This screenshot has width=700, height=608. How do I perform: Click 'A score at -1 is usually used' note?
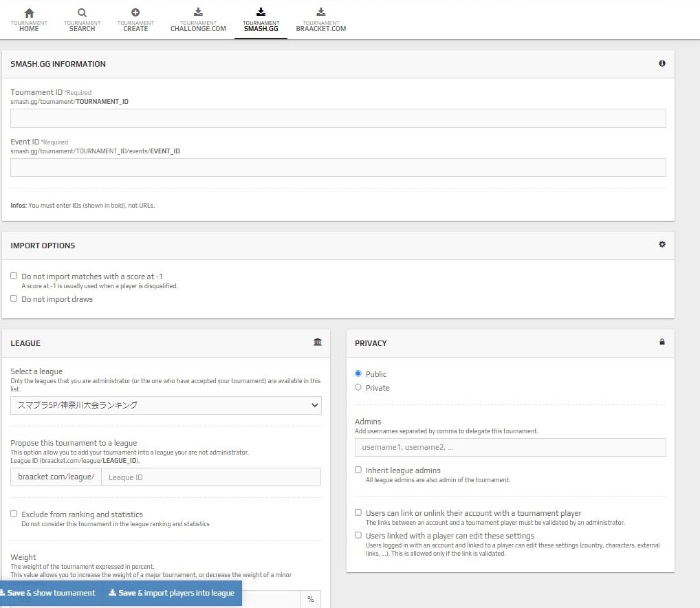(100, 286)
